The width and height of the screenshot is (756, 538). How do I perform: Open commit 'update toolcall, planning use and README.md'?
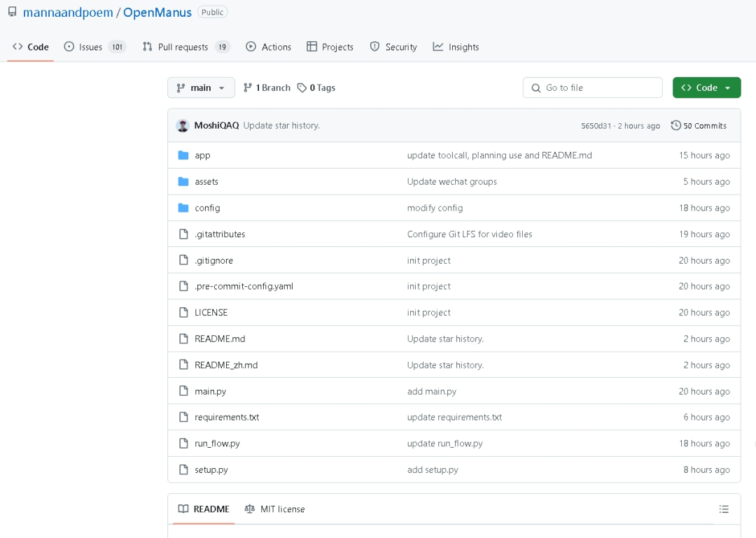[500, 155]
